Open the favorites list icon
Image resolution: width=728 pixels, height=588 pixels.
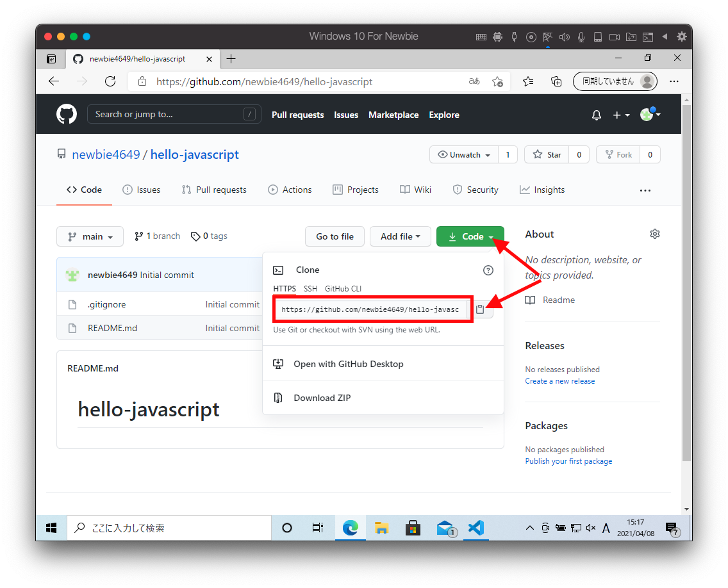(528, 82)
